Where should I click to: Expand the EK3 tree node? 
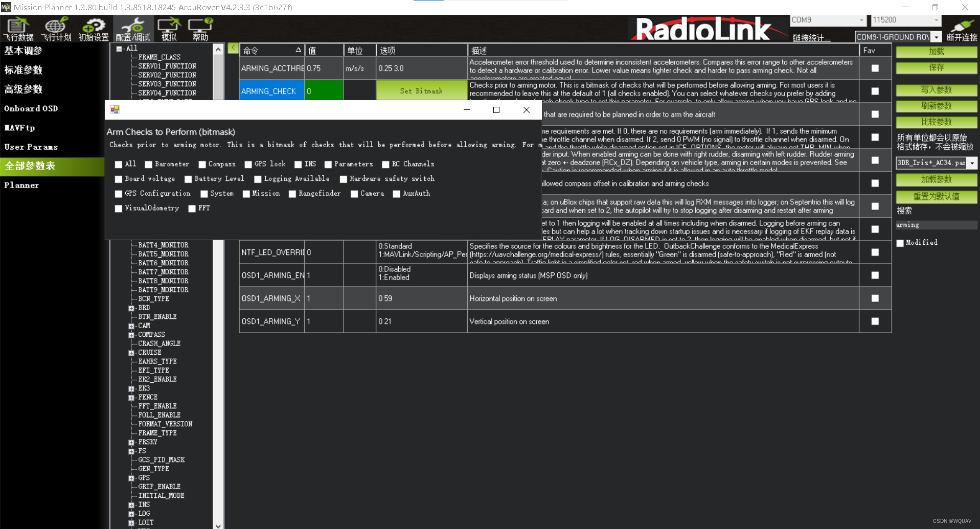(x=131, y=389)
